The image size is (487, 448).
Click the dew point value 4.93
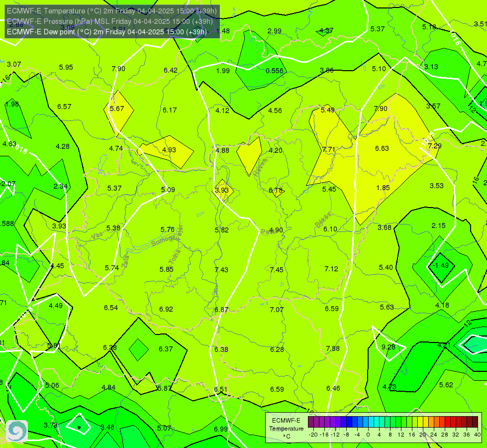[x=169, y=150]
